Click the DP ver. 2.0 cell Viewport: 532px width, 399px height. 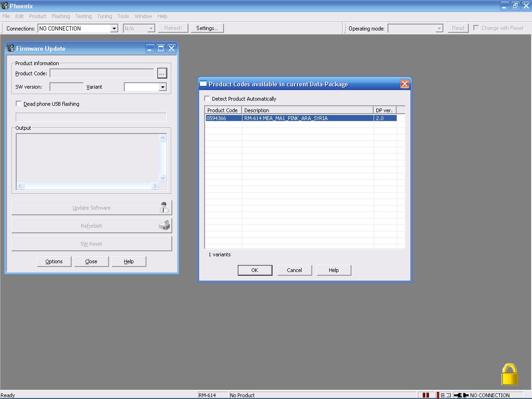click(385, 118)
